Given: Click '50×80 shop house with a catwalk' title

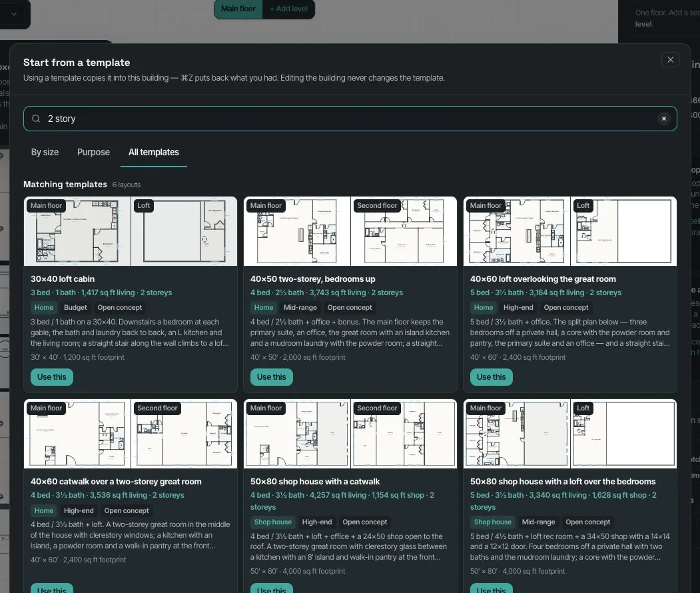Looking at the screenshot, I should pyautogui.click(x=315, y=482).
